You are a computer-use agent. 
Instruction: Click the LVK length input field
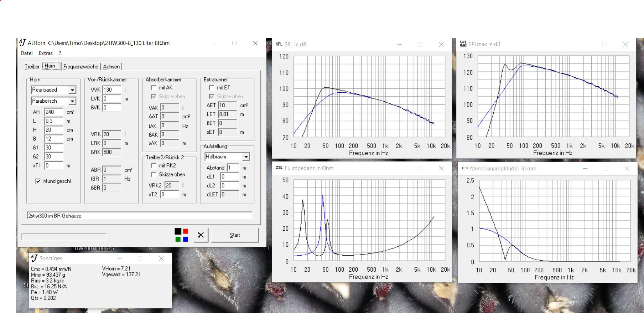point(112,98)
